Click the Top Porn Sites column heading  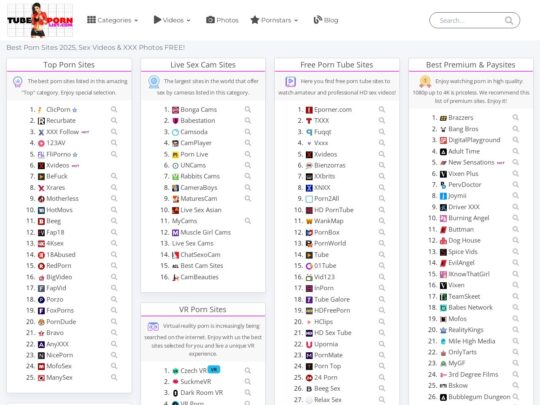[69, 65]
